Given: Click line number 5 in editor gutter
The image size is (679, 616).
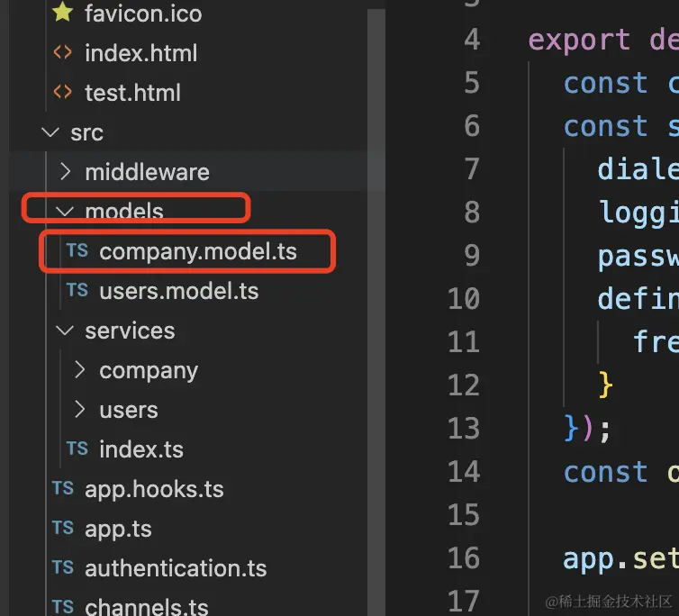Looking at the screenshot, I should pyautogui.click(x=472, y=83).
